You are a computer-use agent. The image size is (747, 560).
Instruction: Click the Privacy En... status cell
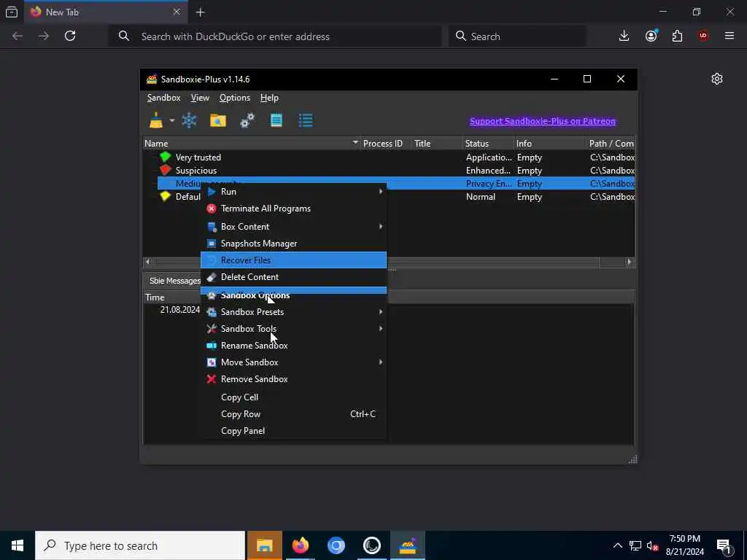click(x=489, y=183)
